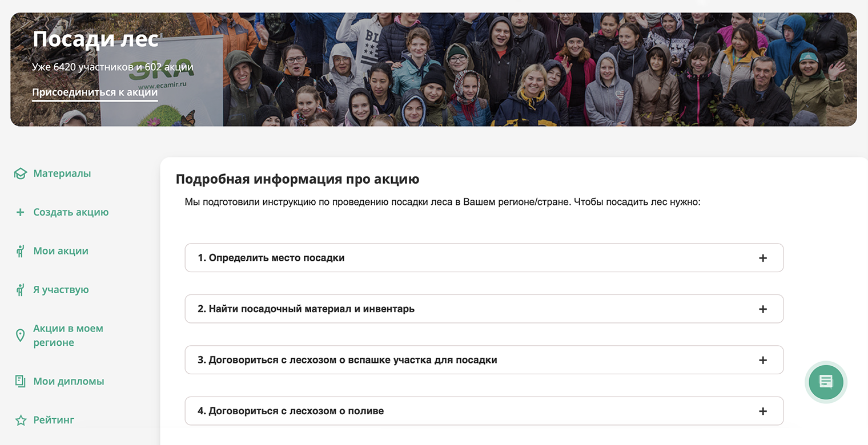868x445 pixels.
Task: Click the plus icon beside Создать акцию
Action: [20, 212]
